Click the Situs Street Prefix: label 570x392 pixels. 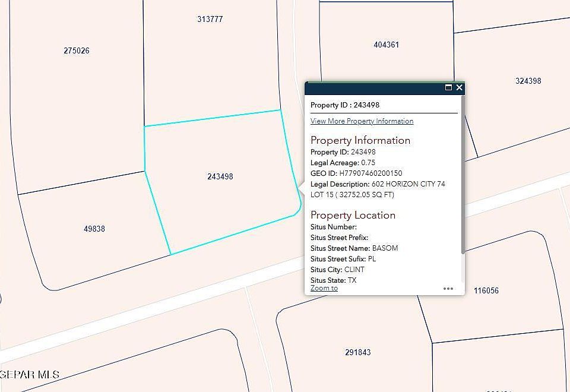[x=339, y=238]
